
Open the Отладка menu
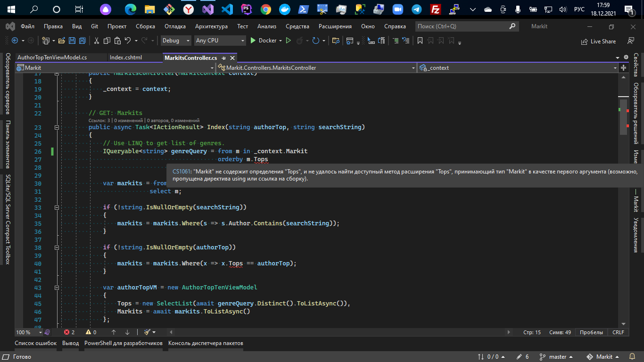point(175,26)
